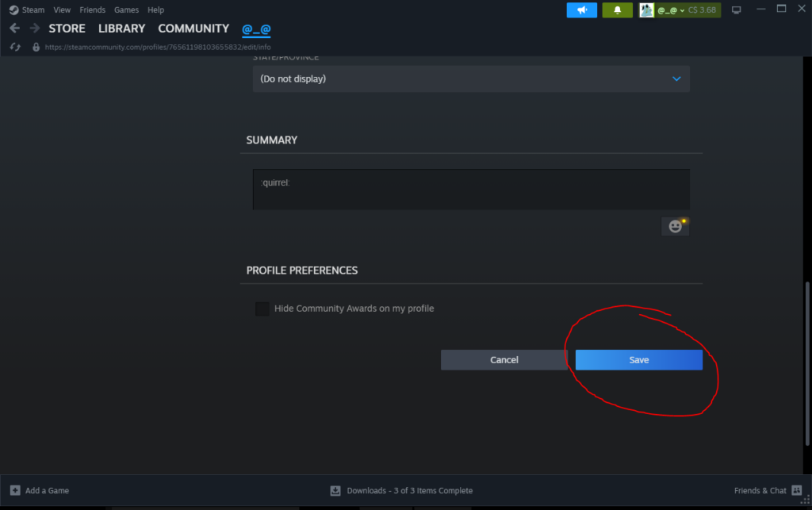This screenshot has width=812, height=510.
Task: Enable Hide Community Awards checkbox
Action: [262, 309]
